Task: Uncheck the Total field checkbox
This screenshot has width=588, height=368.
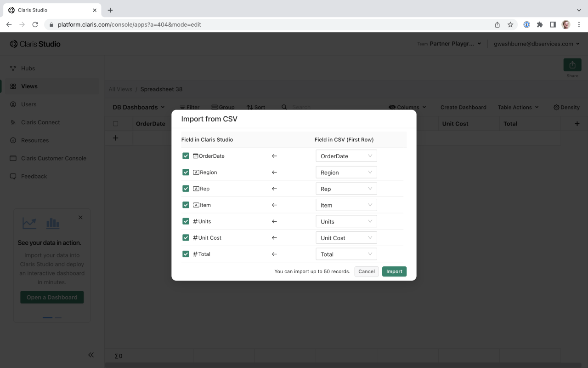Action: coord(186,254)
